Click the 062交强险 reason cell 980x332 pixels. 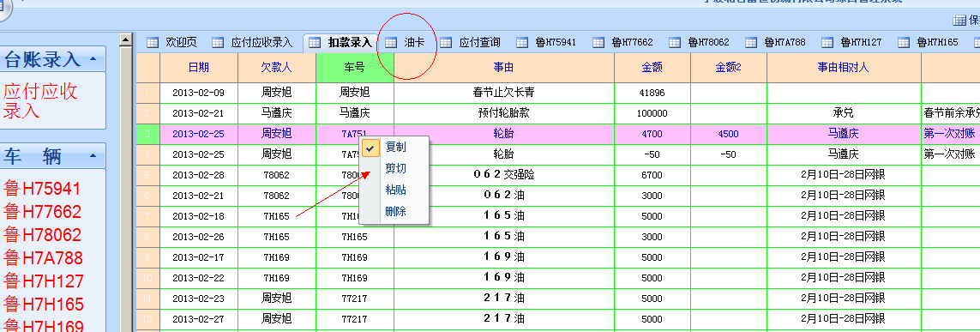pyautogui.click(x=504, y=175)
